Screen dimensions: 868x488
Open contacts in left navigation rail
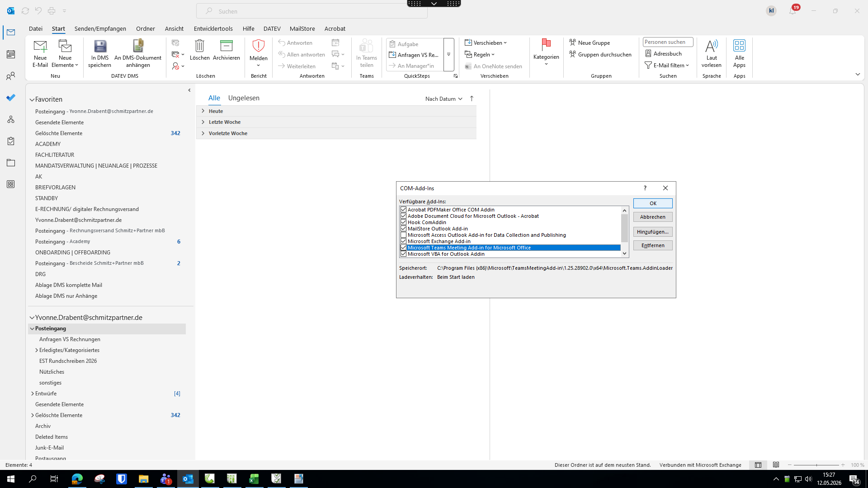(11, 76)
